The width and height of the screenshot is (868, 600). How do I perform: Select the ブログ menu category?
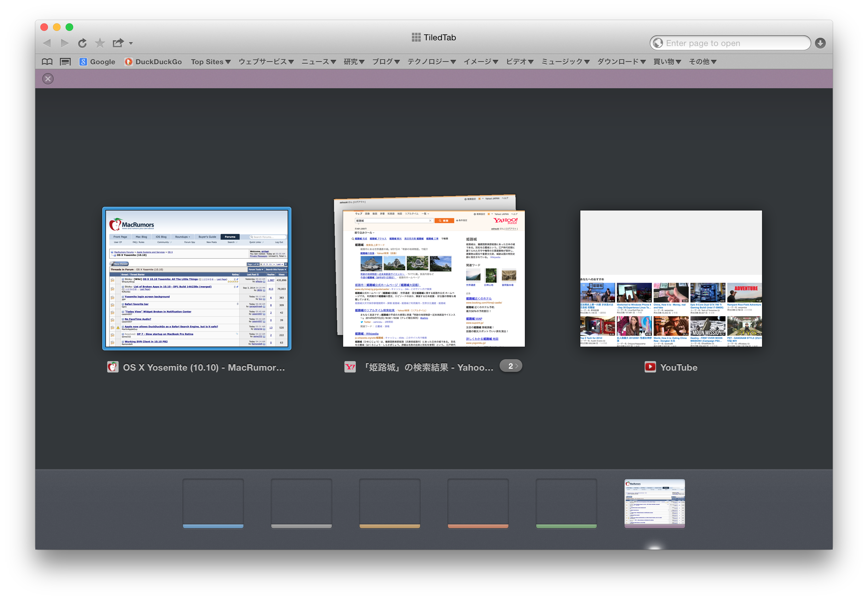tap(385, 61)
